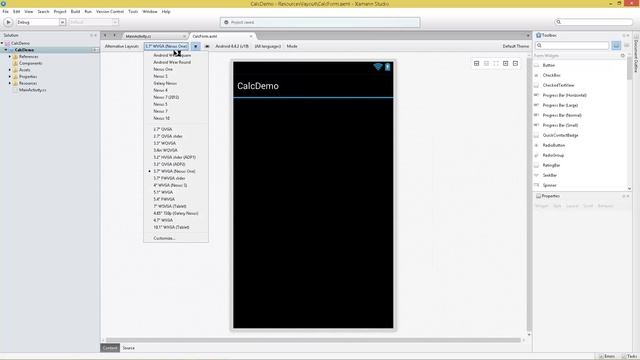This screenshot has width=640, height=360.
Task: Select Galaxy Nexus from device list
Action: (165, 83)
